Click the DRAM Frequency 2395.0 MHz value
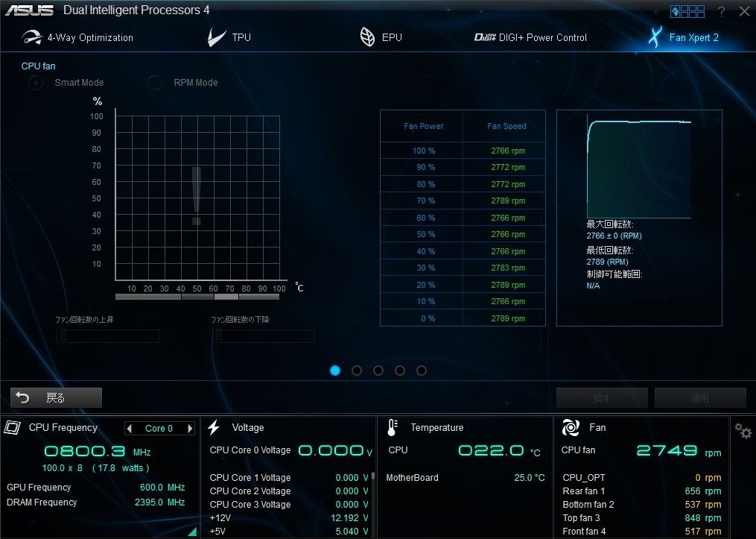 (159, 502)
